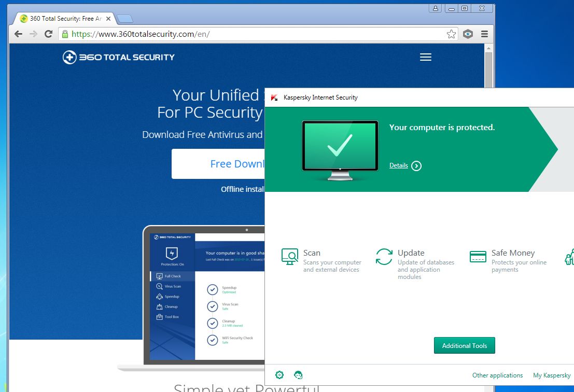
Task: Open the Other applications link
Action: 497,375
